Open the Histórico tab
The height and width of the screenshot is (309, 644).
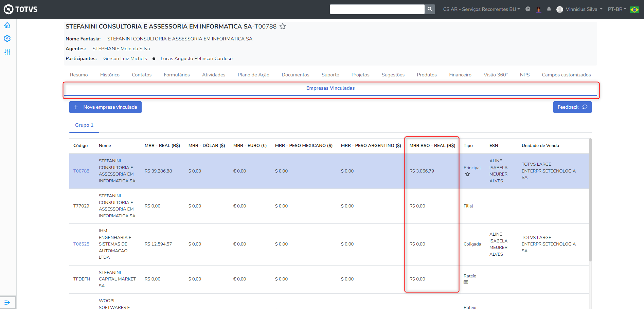pos(110,75)
